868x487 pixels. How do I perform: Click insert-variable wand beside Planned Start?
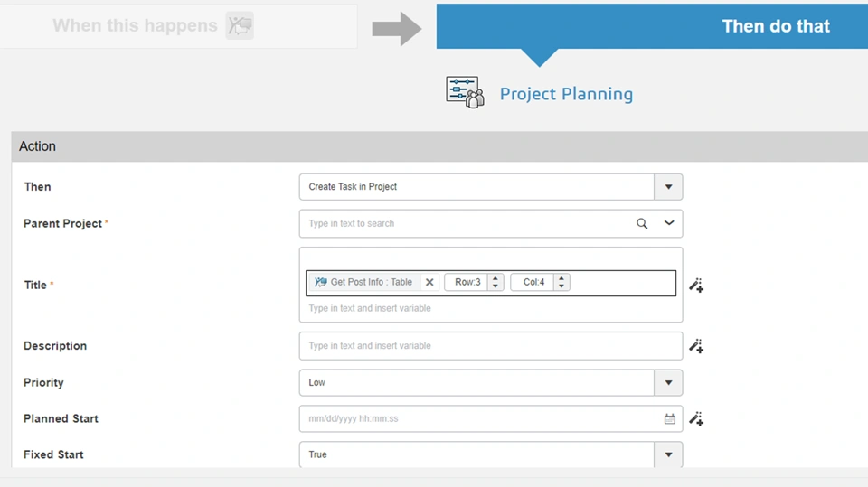coord(695,418)
